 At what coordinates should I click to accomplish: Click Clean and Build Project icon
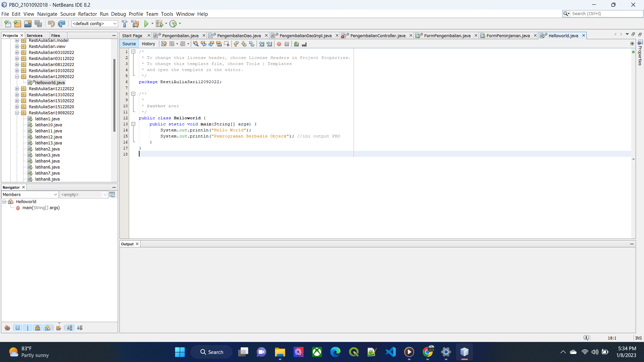135,24
